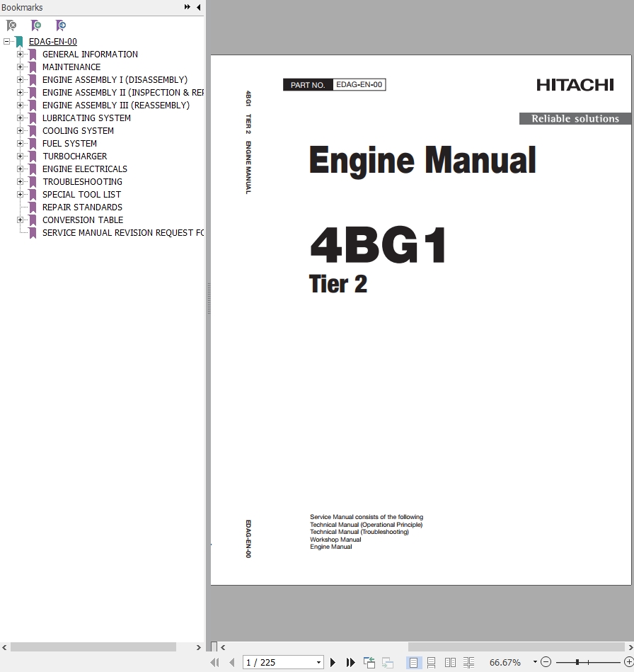The width and height of the screenshot is (634, 672).
Task: Open the EDAG-EN-00 bookmark
Action: click(52, 42)
